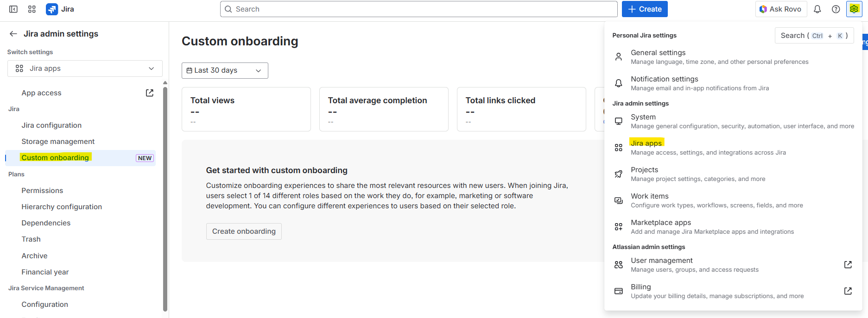Open the notifications bell icon
This screenshot has height=318, width=868.
tap(817, 9)
